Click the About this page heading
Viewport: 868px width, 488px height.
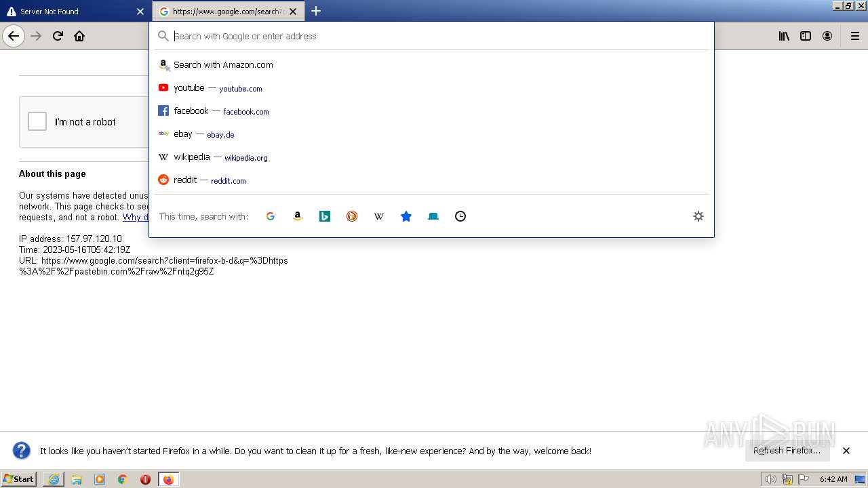point(52,174)
